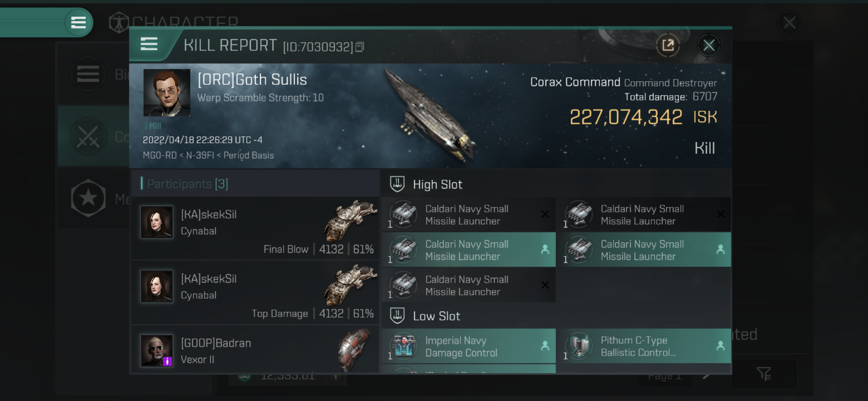This screenshot has height=401, width=868.
Task: Expand the character menu top left
Action: pos(78,22)
